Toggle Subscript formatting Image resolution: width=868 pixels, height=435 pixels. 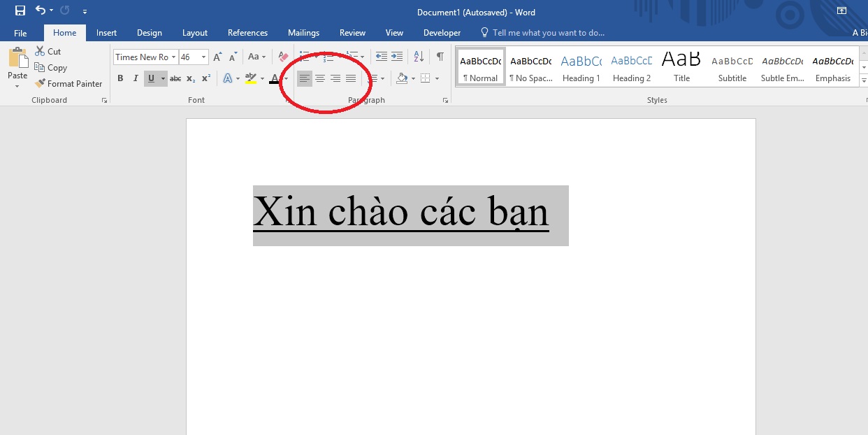pyautogui.click(x=191, y=78)
